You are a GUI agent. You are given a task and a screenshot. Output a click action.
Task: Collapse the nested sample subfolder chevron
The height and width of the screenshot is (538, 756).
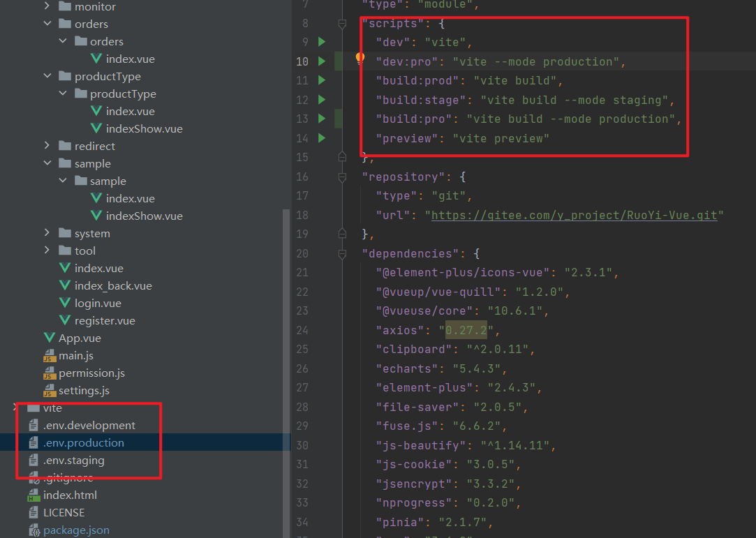(63, 180)
